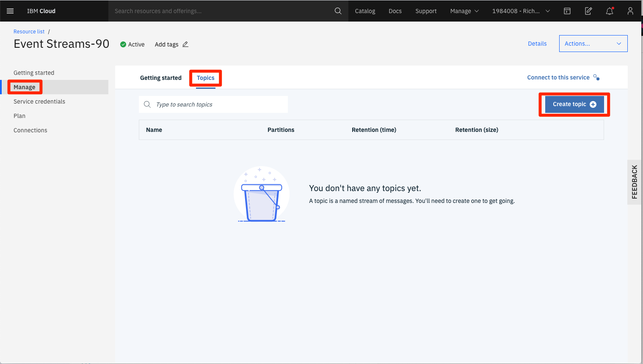Image resolution: width=643 pixels, height=364 pixels.
Task: Click the Retention (size) column header
Action: pyautogui.click(x=477, y=130)
